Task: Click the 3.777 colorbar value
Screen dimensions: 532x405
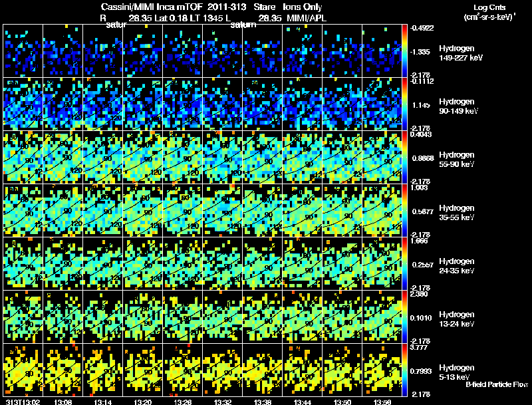Action: (x=419, y=347)
